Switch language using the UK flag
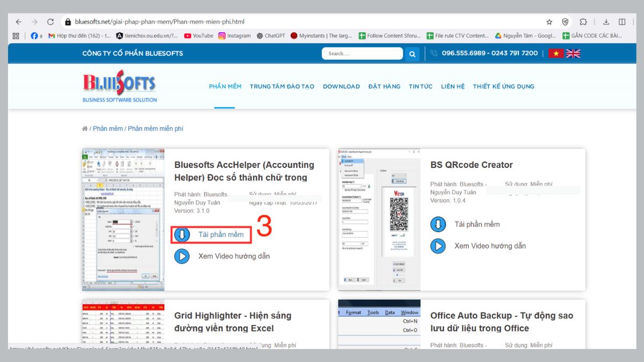Image resolution: width=644 pixels, height=362 pixels. tap(573, 54)
